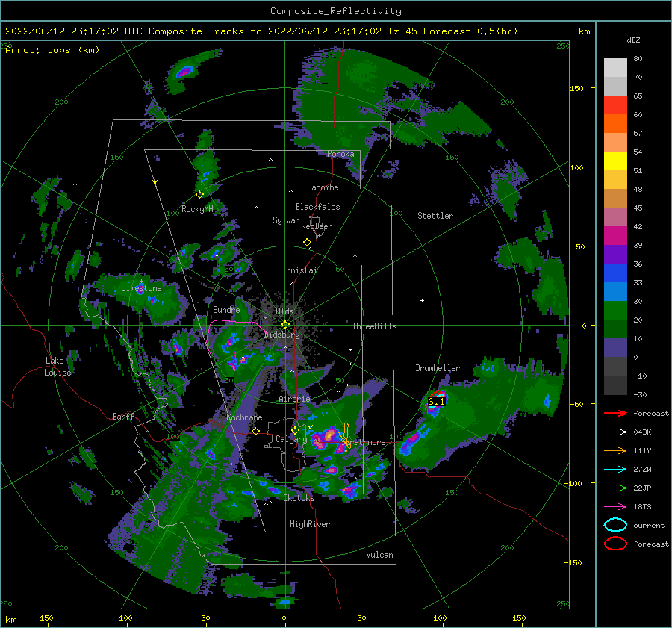
Task: Click the 18TS legend label
Action: (x=642, y=507)
